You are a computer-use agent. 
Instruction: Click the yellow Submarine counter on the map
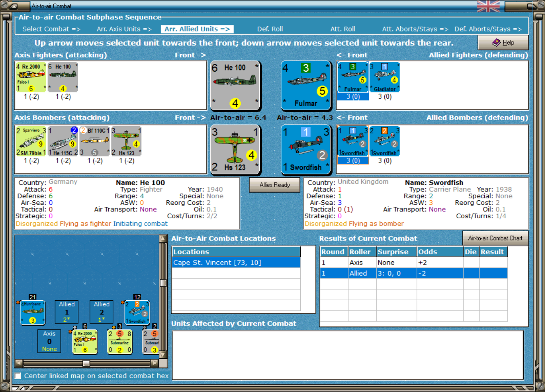(120, 342)
